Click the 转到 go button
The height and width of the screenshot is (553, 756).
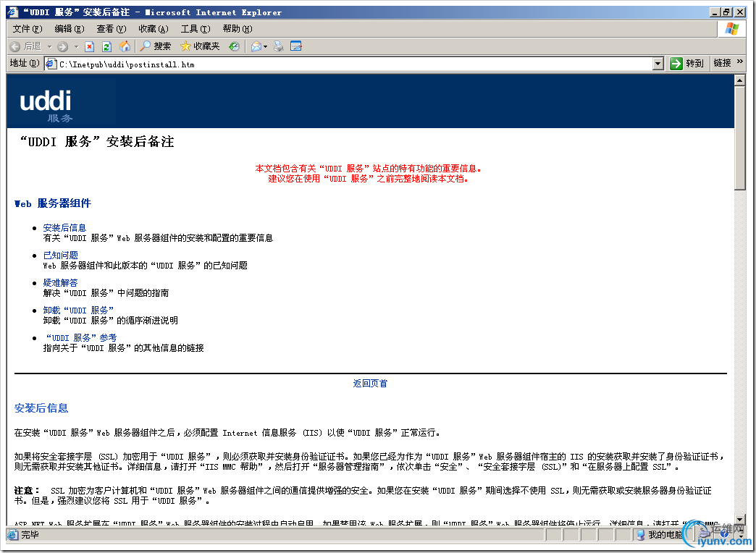687,63
